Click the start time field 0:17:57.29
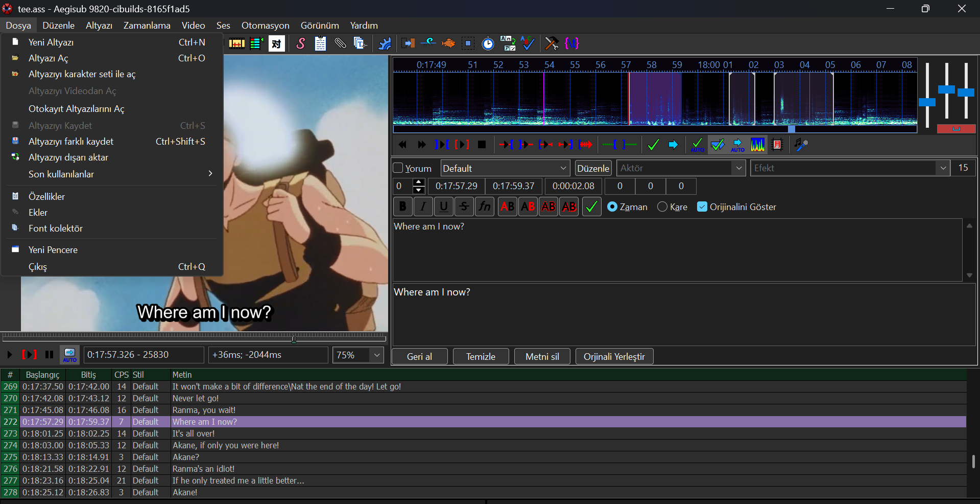The width and height of the screenshot is (980, 504). click(x=457, y=186)
